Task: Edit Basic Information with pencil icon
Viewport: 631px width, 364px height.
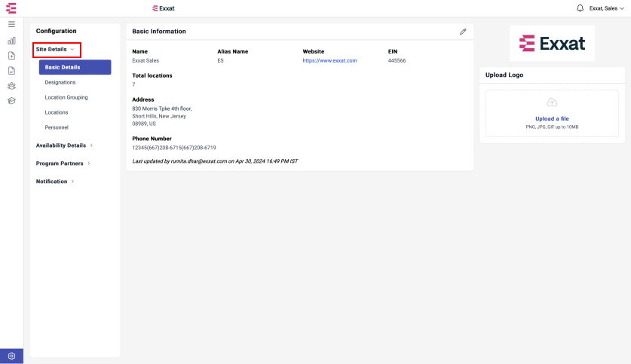Action: coord(463,32)
